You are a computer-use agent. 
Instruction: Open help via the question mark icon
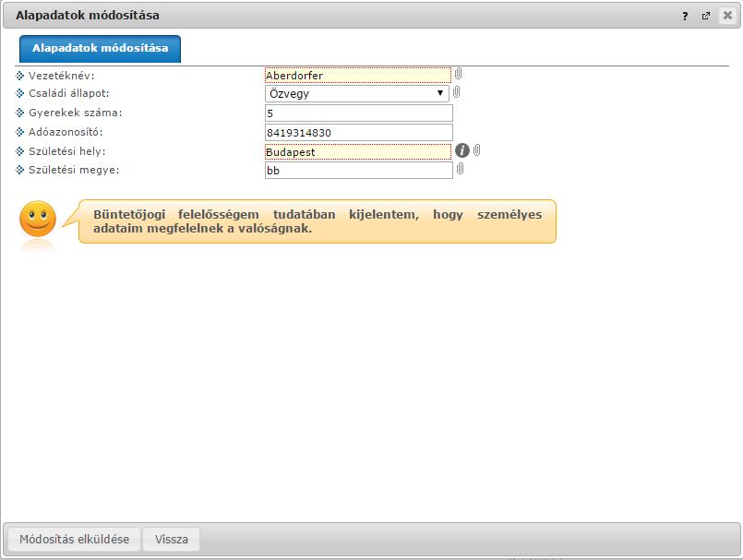(685, 16)
